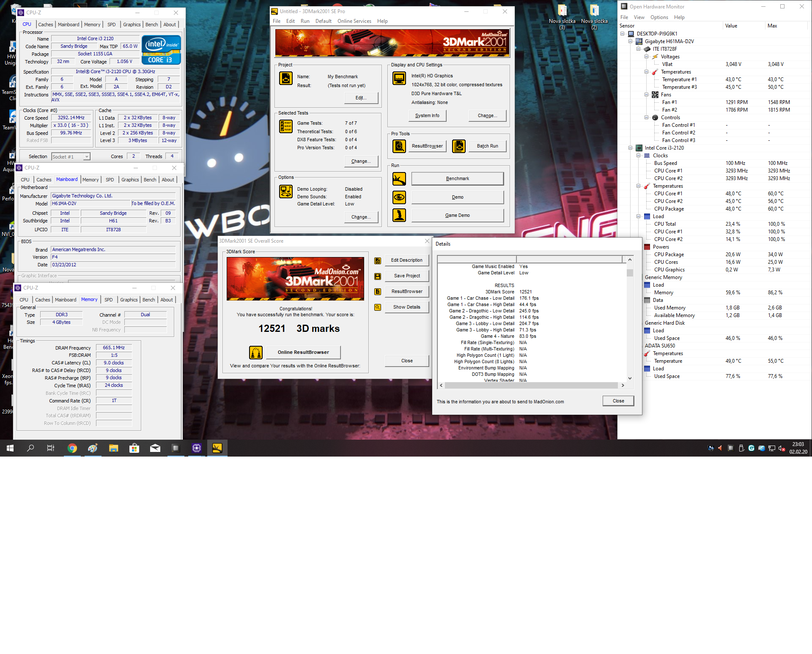This screenshot has width=812, height=654.
Task: Open Nová složka (3) desktop folder
Action: 562,17
